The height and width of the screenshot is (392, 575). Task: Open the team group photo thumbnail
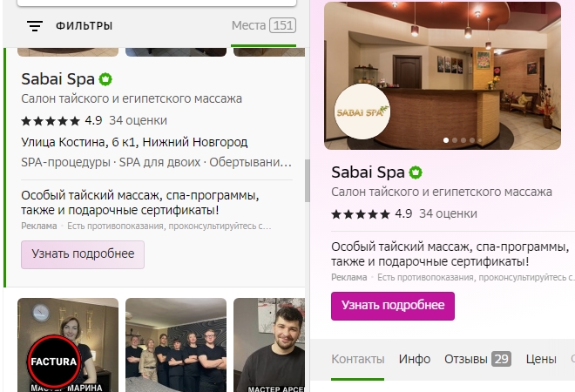(176, 345)
